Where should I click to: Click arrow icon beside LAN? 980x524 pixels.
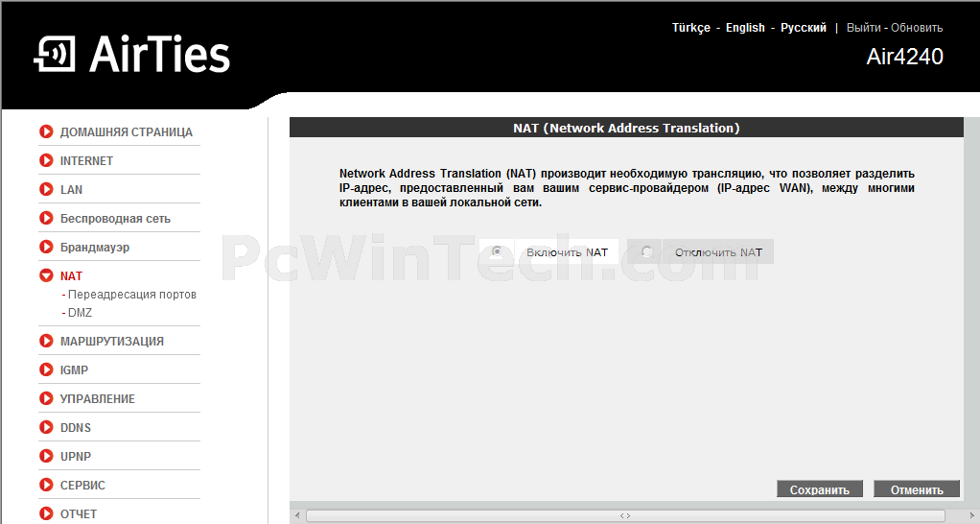point(46,189)
